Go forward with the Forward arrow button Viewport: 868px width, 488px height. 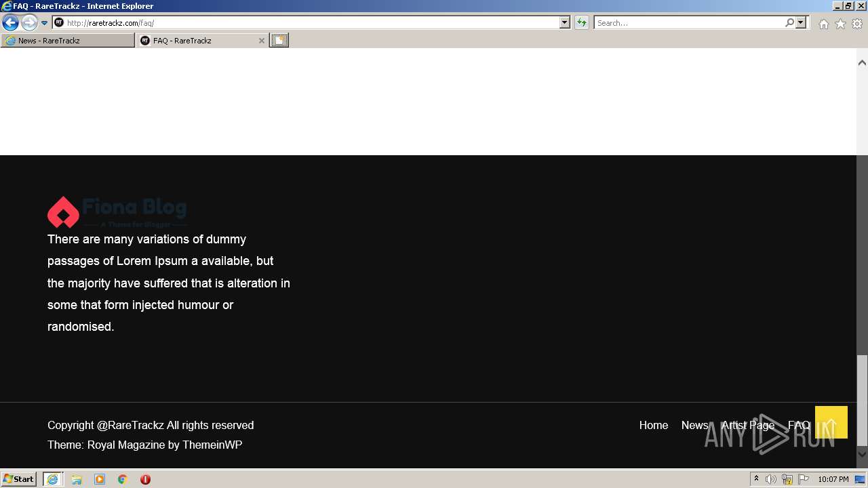point(29,23)
